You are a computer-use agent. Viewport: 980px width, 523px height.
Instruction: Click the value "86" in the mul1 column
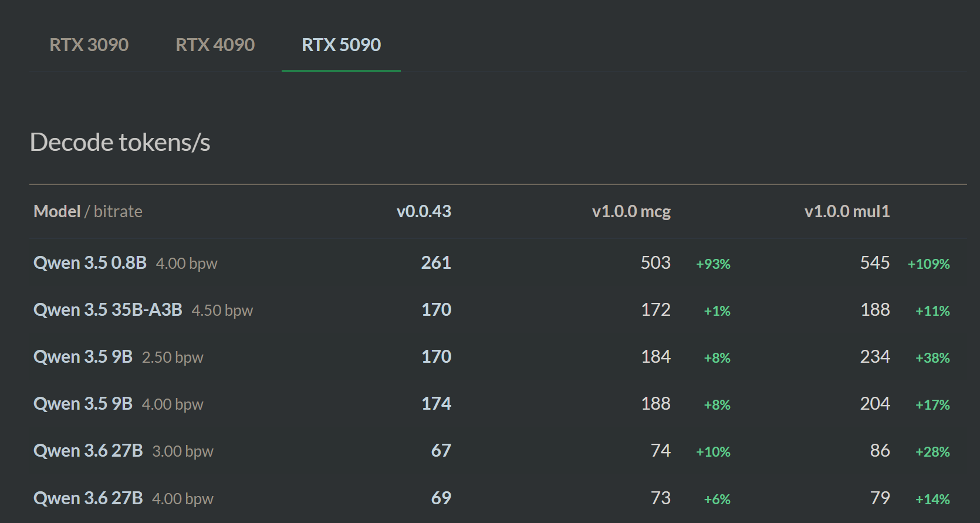coord(880,451)
